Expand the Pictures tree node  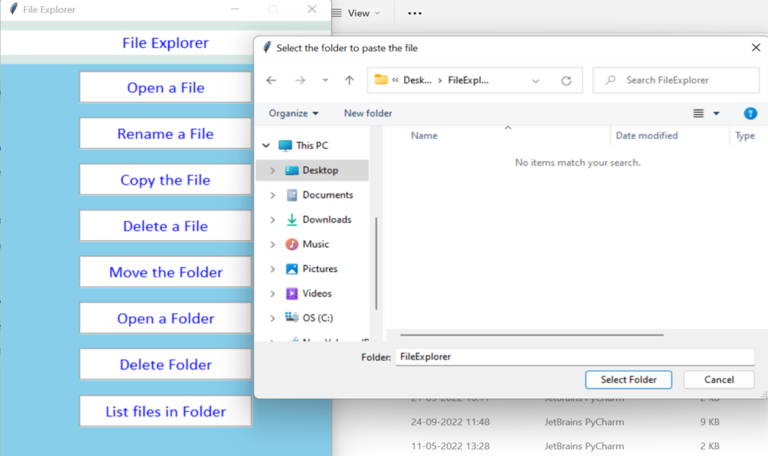click(273, 269)
